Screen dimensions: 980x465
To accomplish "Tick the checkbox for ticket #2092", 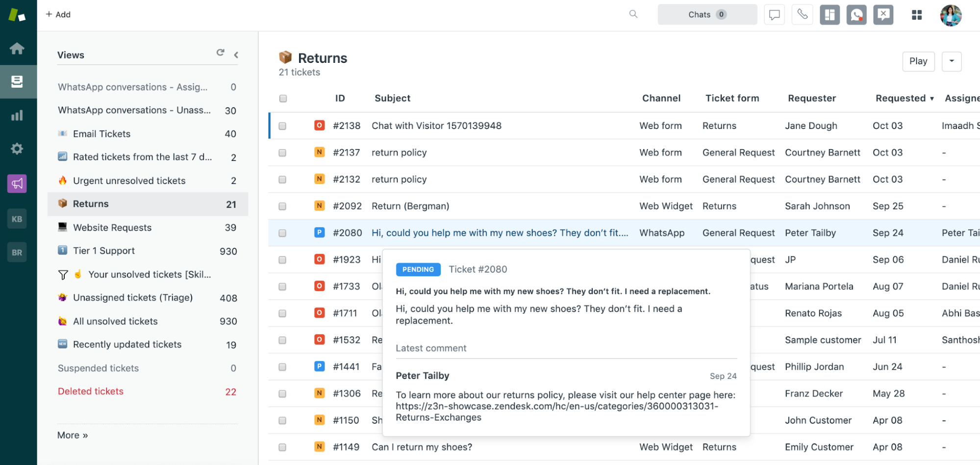I will 283,206.
